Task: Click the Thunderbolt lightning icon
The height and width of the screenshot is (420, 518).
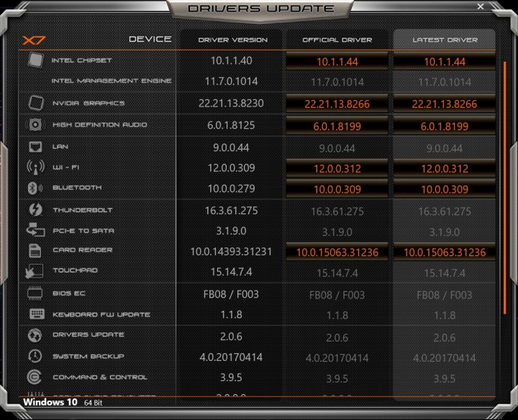Action: 35,210
